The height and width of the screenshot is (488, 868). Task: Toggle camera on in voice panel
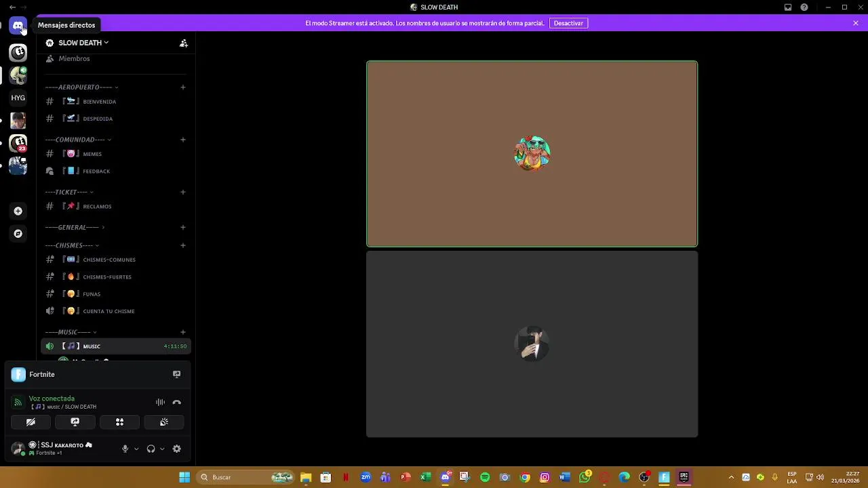pos(31,422)
